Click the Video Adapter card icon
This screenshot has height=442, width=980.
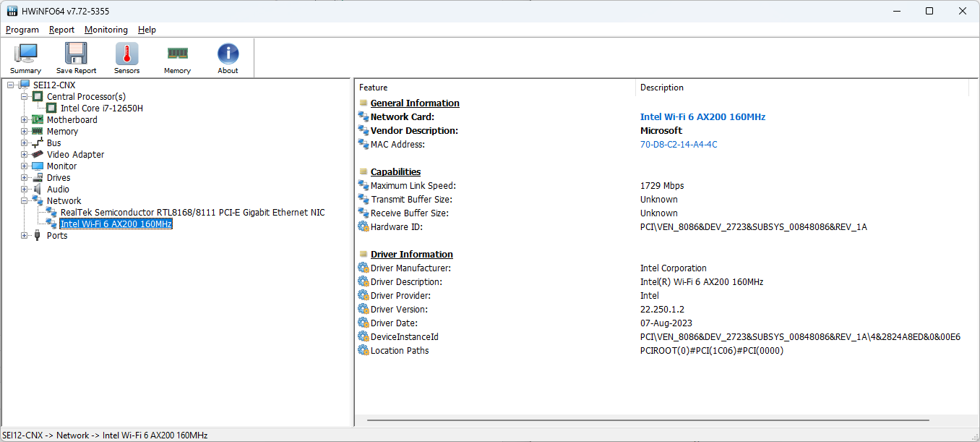click(38, 155)
